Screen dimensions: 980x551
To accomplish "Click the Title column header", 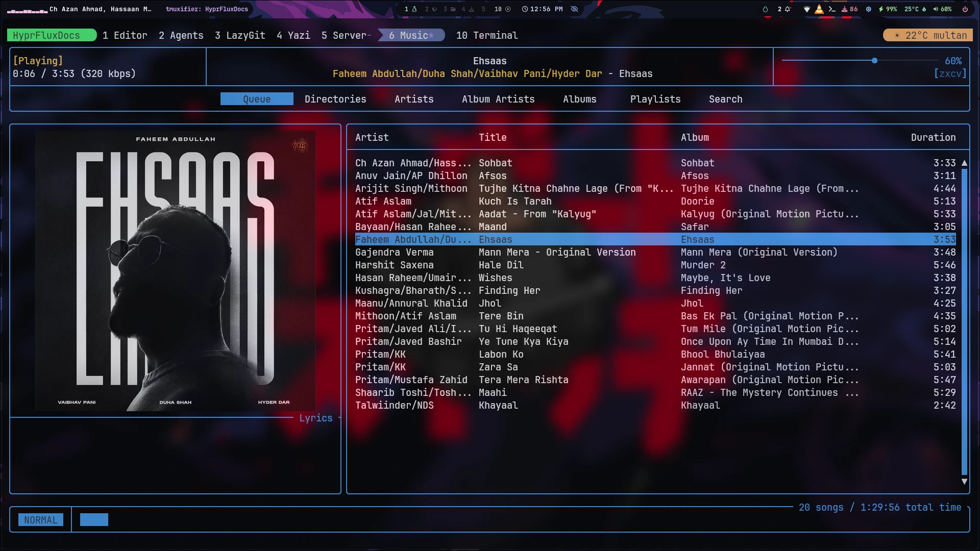I will pyautogui.click(x=493, y=137).
